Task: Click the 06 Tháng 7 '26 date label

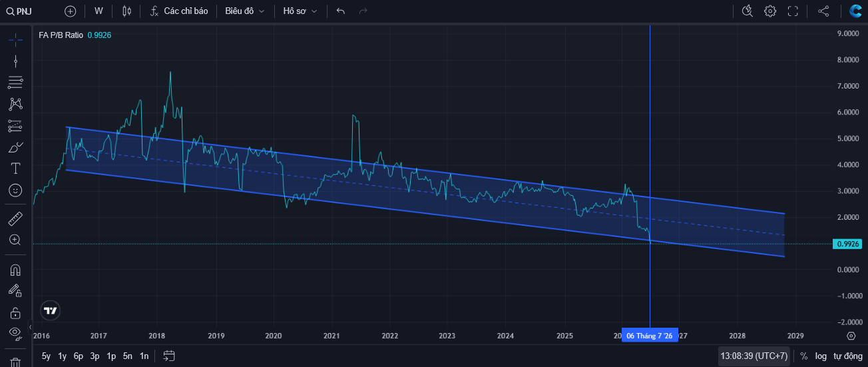Action: coord(650,336)
